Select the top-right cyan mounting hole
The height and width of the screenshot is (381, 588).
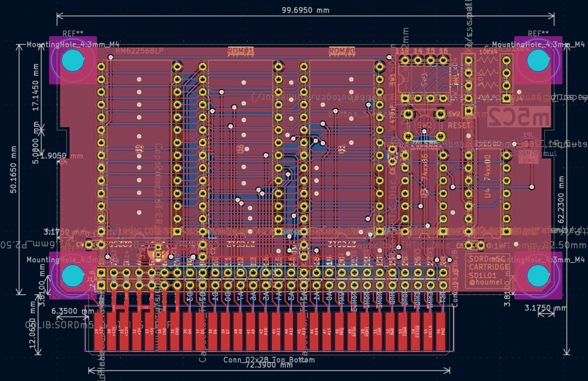click(x=538, y=60)
